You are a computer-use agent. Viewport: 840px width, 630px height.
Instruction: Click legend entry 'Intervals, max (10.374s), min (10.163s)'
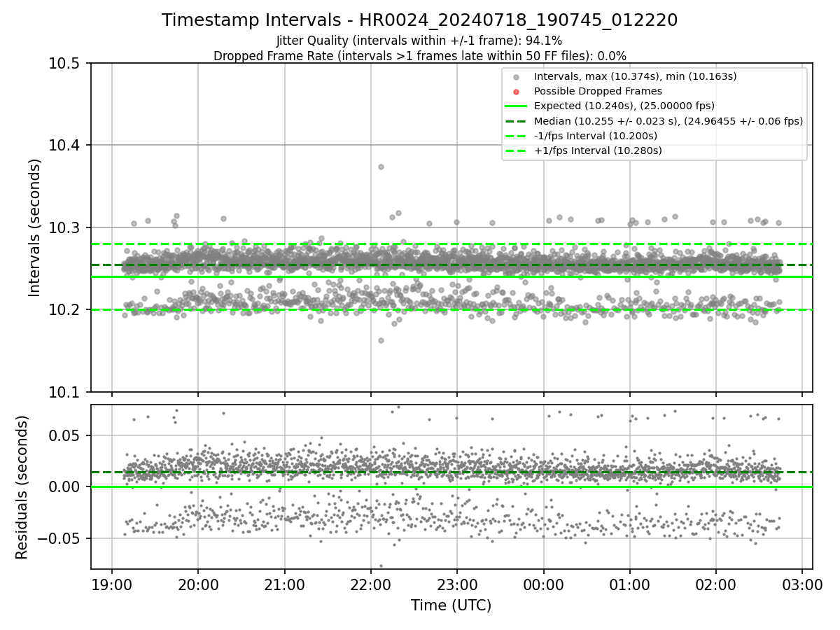click(x=635, y=76)
